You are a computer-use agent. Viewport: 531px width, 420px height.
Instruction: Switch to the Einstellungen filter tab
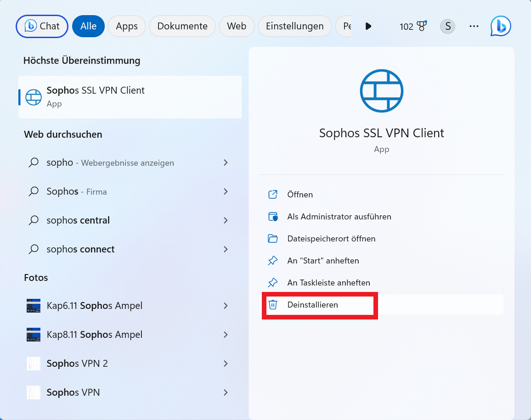[294, 27]
